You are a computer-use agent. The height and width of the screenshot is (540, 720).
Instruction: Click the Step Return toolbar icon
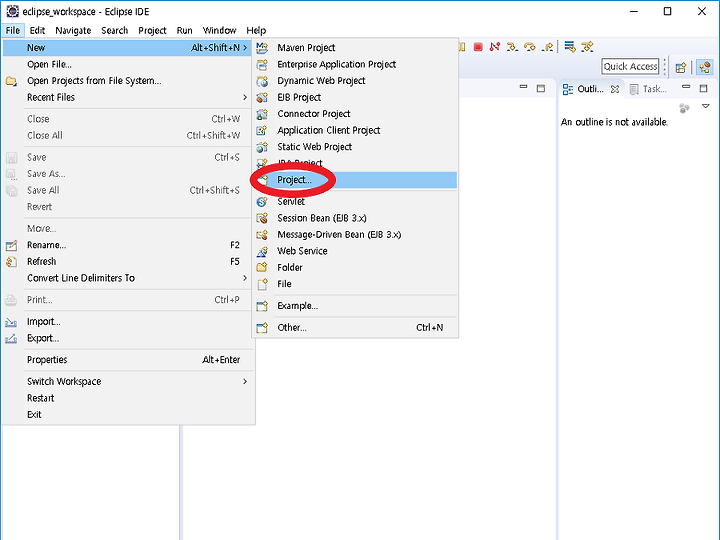coord(547,47)
